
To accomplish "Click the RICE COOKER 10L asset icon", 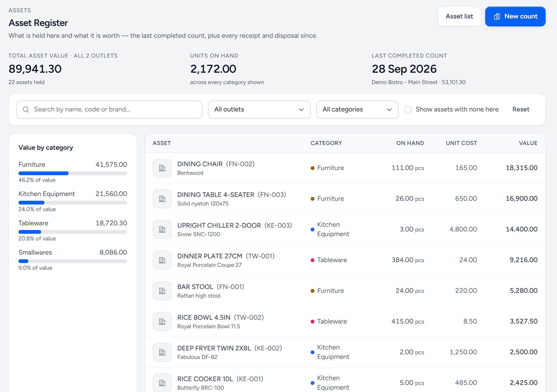I will 162,383.
